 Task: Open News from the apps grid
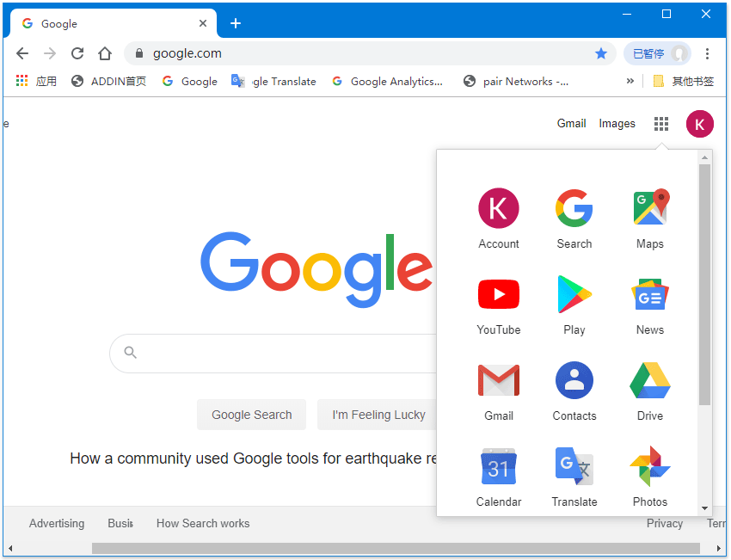tap(650, 305)
